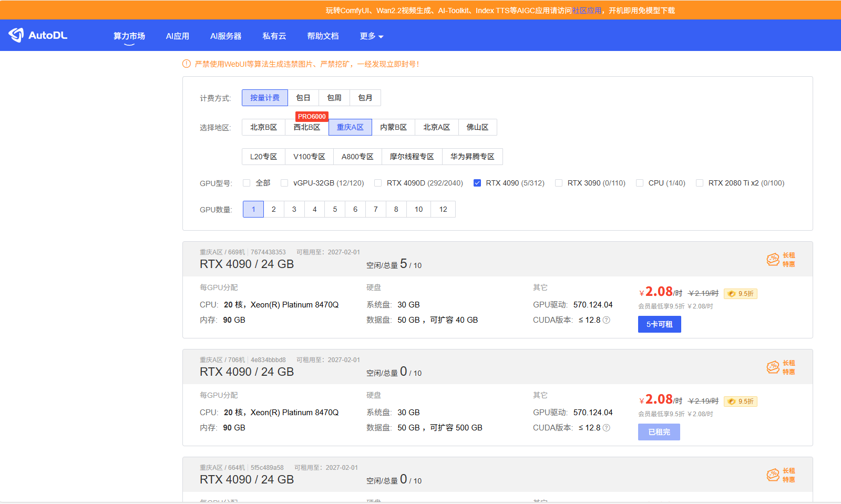Click the AutoDL logo icon
841x504 pixels.
click(16, 35)
